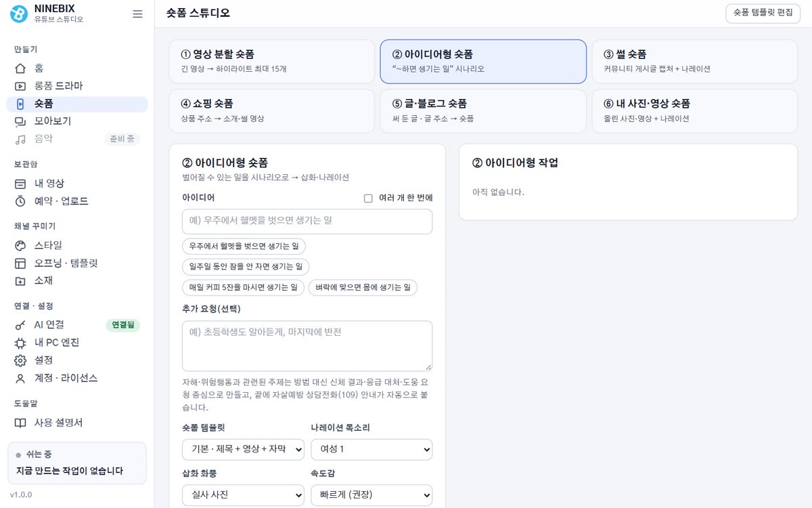
Task: Open 스타일 in the sidebar
Action: point(77,245)
